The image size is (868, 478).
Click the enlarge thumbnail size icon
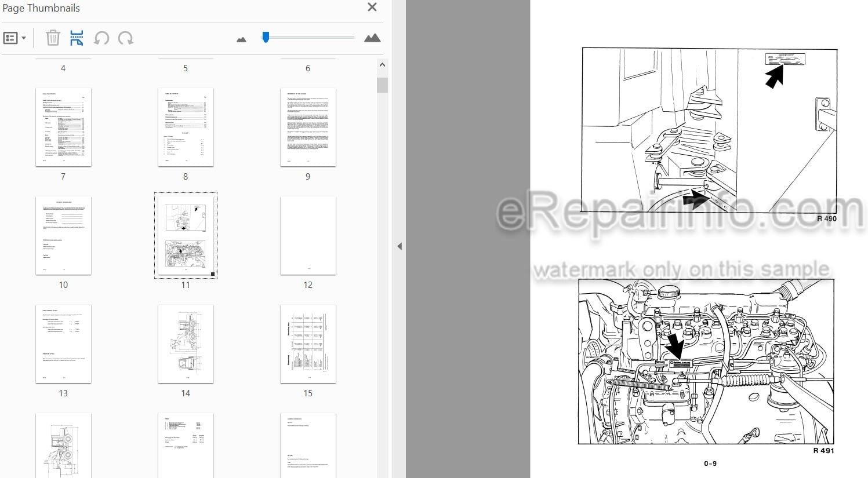(x=372, y=38)
